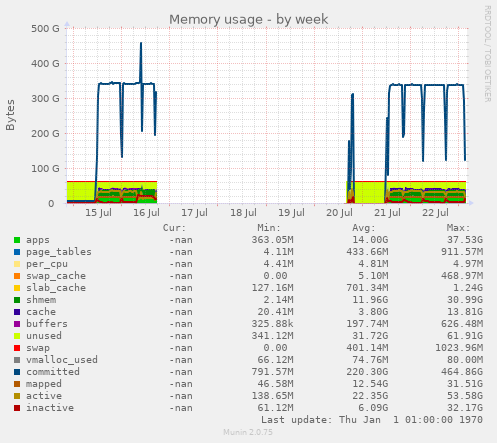Image resolution: width=497 pixels, height=443 pixels.
Task: Click the 'Max:' column header
Action: click(x=458, y=228)
